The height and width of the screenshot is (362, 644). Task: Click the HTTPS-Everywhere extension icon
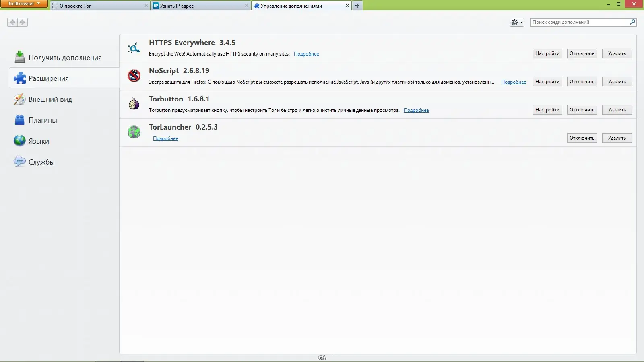(x=134, y=48)
